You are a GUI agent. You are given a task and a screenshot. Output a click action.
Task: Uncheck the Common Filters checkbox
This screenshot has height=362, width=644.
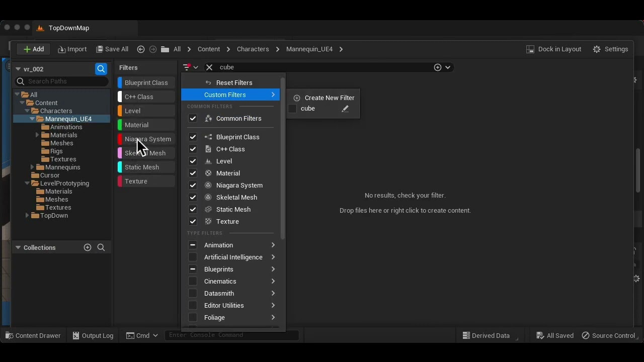coord(193,118)
